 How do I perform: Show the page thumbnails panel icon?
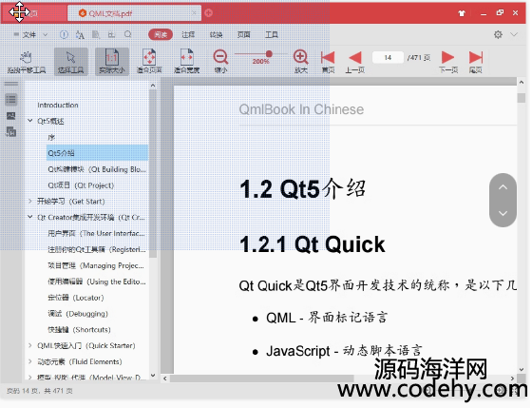click(x=10, y=116)
